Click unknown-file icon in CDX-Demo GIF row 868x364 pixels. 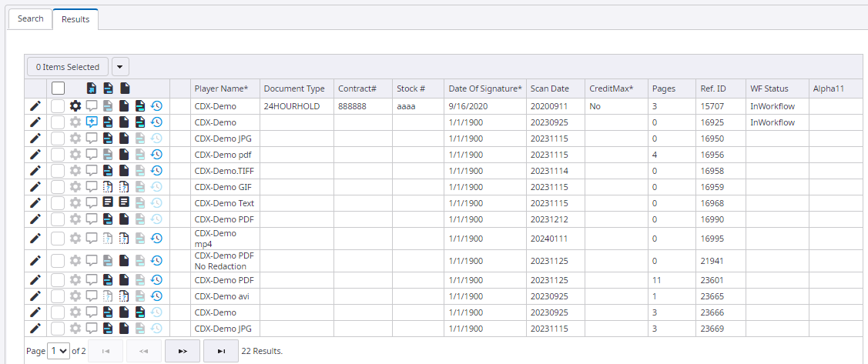[x=108, y=187]
